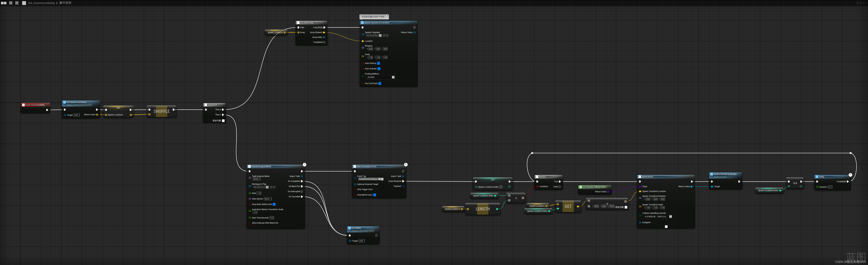Click the Delay Duration input field
Image resolution: width=868 pixels, height=265 pixels.
(x=830, y=187)
